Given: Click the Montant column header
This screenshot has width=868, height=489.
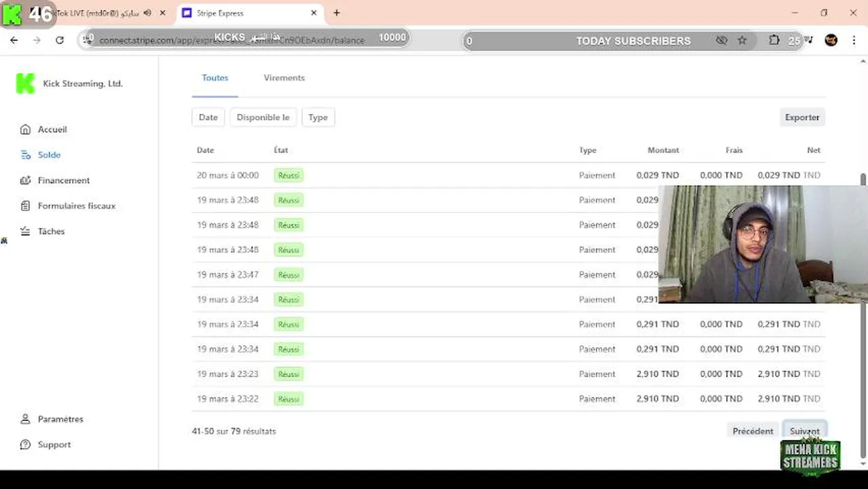Looking at the screenshot, I should 663,150.
